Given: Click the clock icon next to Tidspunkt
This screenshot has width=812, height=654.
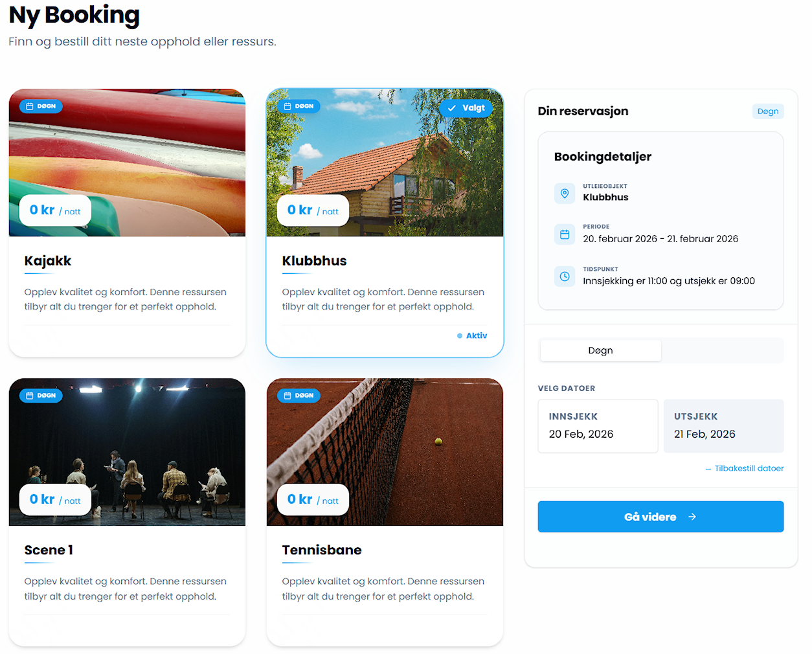Looking at the screenshot, I should pos(565,276).
